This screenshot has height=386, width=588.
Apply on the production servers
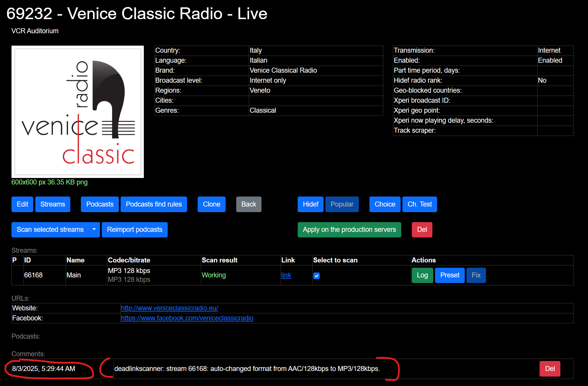pos(349,229)
